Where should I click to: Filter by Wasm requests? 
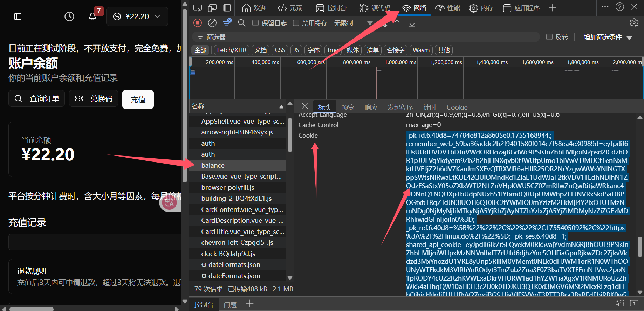[x=421, y=50]
